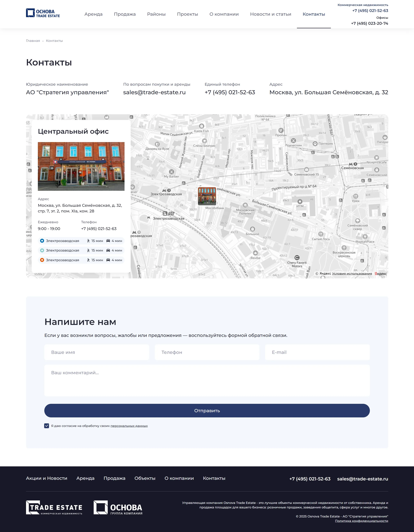414x532 pixels.
Task: Click the Chery Favorit Motors map marker
Action: point(297,258)
